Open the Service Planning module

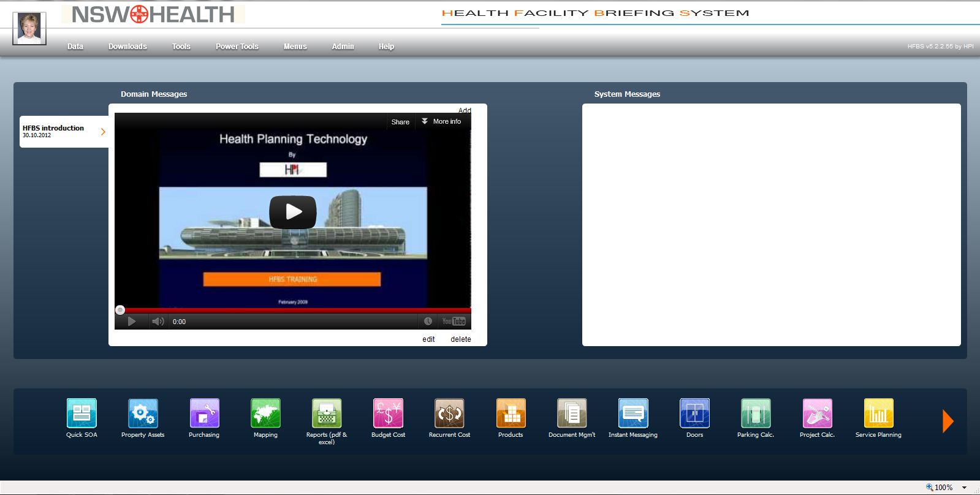878,413
